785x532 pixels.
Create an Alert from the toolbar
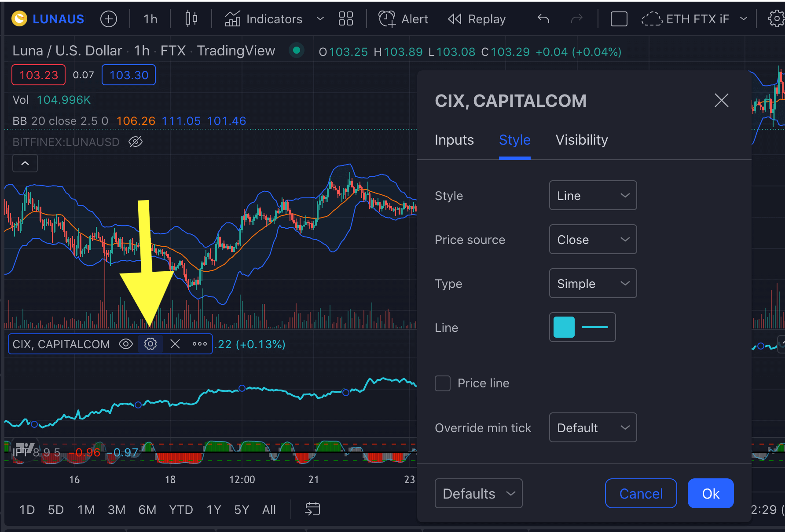click(404, 19)
